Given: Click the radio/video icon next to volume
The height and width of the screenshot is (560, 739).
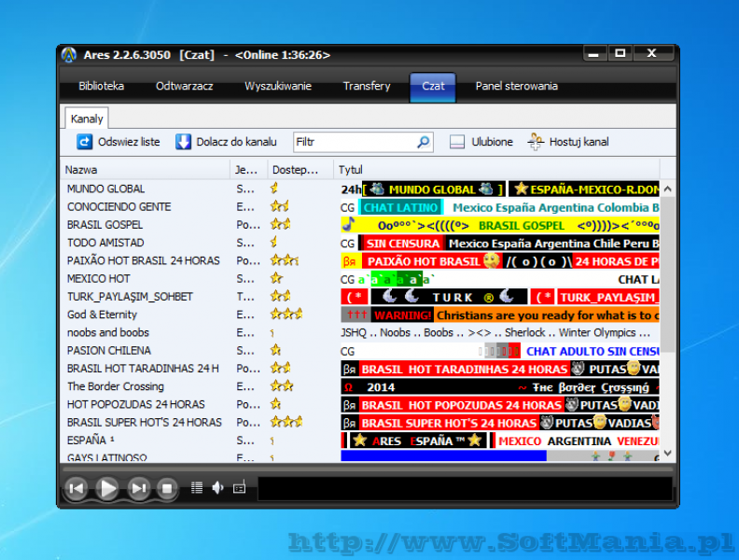Looking at the screenshot, I should 240,488.
